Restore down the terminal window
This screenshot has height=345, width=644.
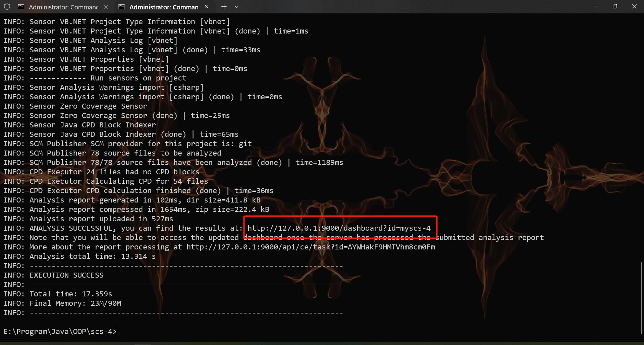(615, 6)
